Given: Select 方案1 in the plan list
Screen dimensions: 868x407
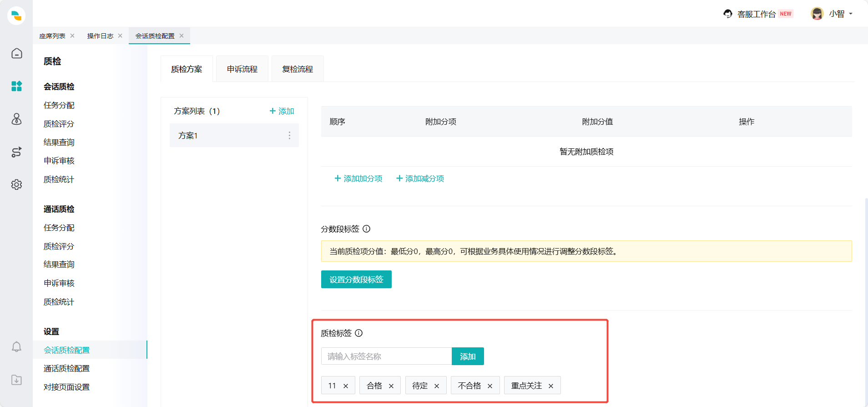Looking at the screenshot, I should pyautogui.click(x=234, y=135).
